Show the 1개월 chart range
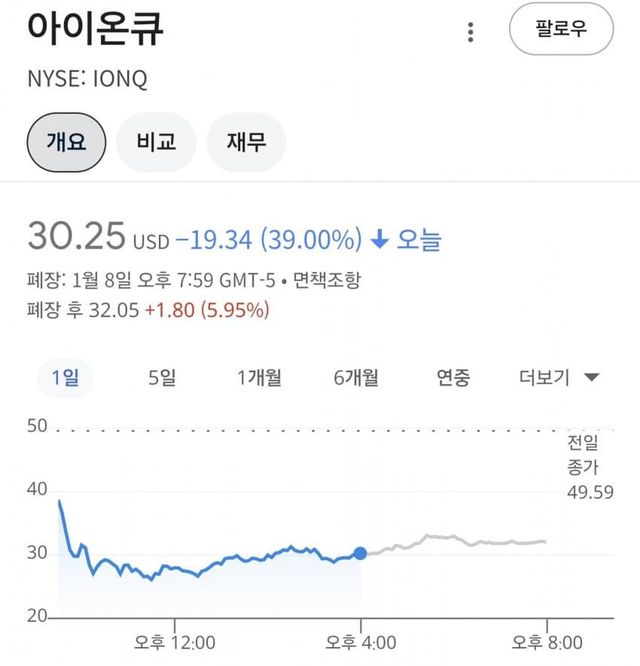 [259, 377]
